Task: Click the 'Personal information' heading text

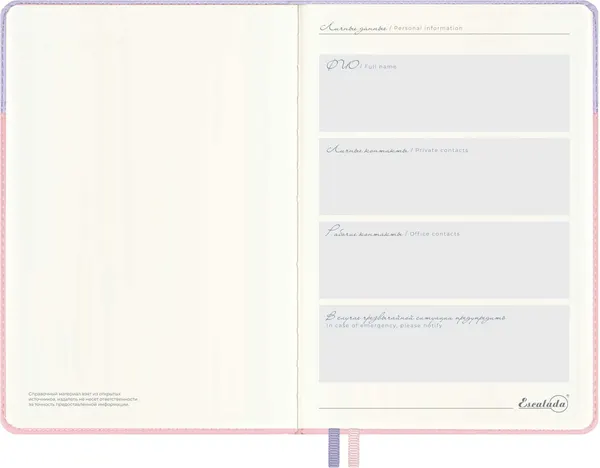Action: 428,28
